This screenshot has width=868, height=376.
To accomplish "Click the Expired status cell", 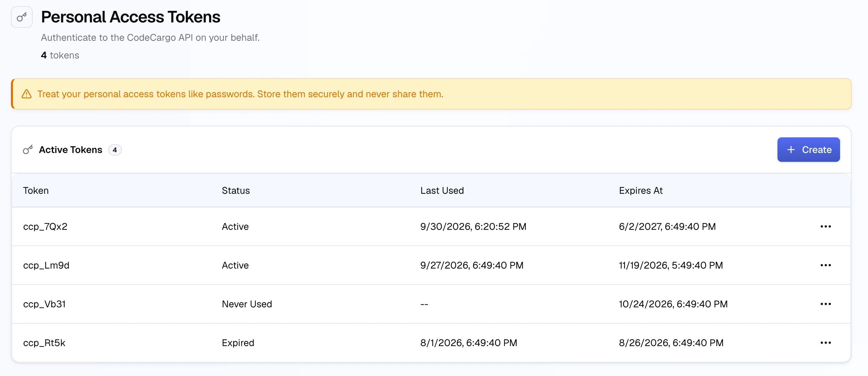I will click(238, 343).
